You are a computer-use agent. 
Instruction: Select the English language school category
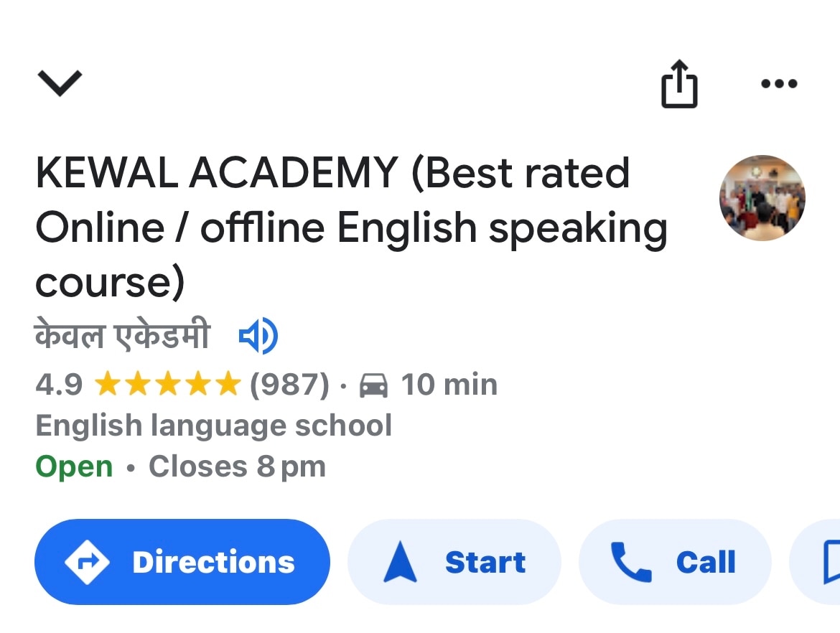tap(213, 426)
